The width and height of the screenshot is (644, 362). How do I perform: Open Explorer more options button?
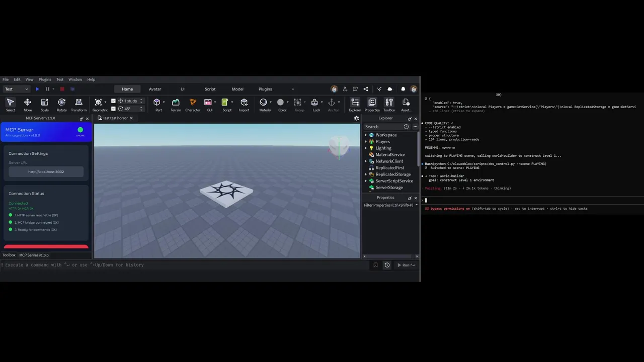[x=415, y=127]
